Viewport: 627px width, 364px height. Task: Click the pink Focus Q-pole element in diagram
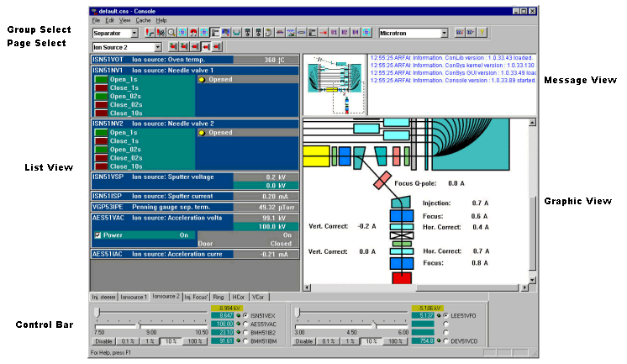[x=382, y=181]
